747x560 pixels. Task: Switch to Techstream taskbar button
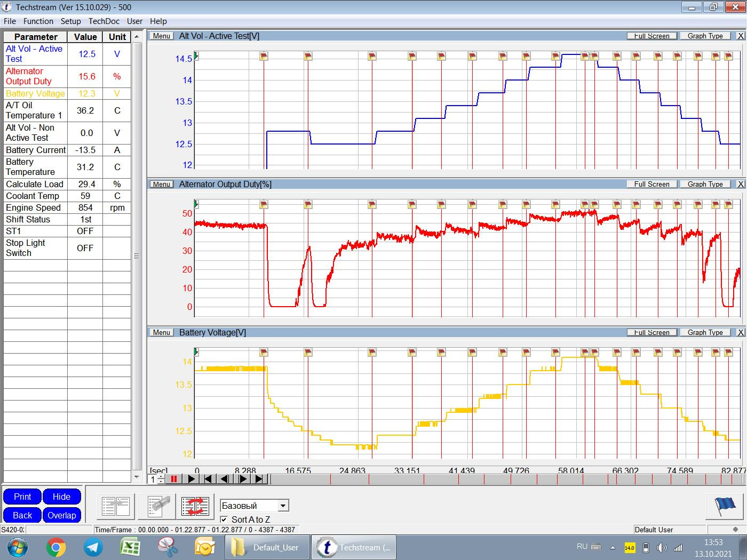[x=353, y=547]
